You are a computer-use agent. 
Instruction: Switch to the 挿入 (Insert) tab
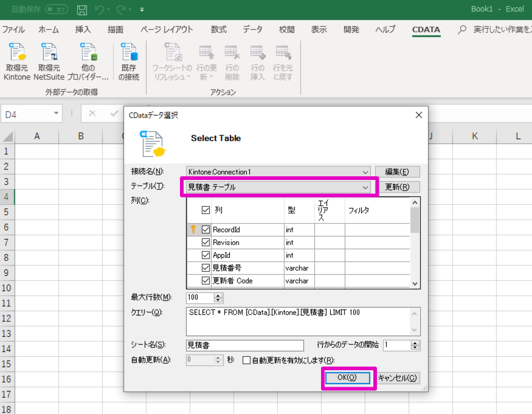(83, 30)
